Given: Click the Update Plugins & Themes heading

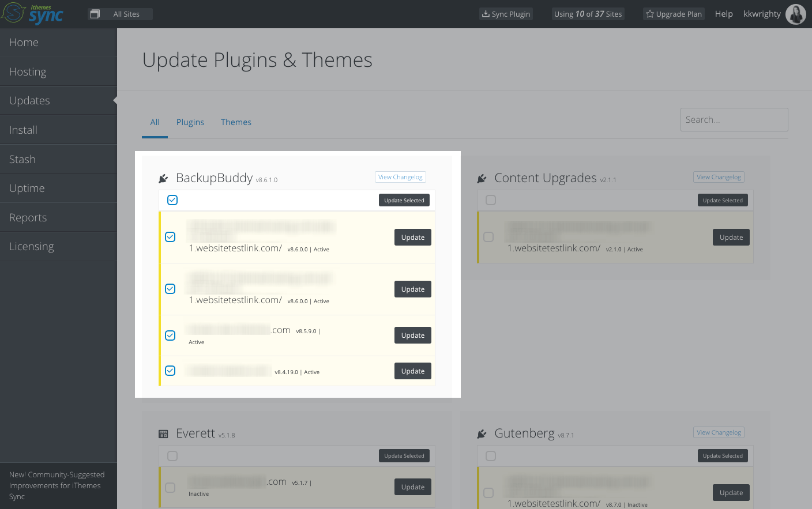Looking at the screenshot, I should (x=257, y=60).
